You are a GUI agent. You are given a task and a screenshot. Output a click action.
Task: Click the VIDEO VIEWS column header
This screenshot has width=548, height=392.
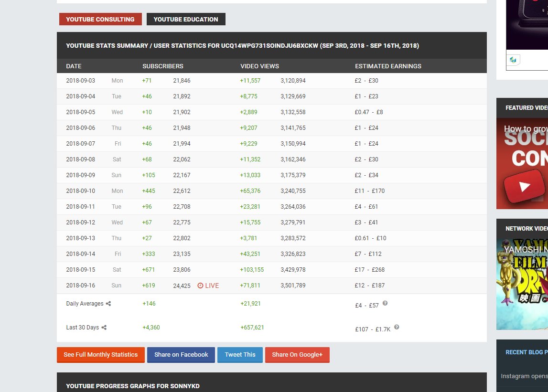click(260, 66)
